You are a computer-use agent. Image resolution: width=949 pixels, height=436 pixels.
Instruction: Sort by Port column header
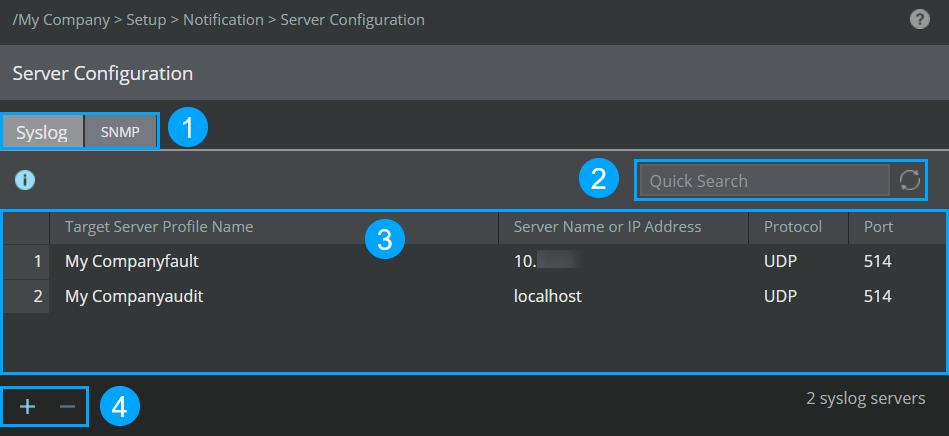(896, 227)
